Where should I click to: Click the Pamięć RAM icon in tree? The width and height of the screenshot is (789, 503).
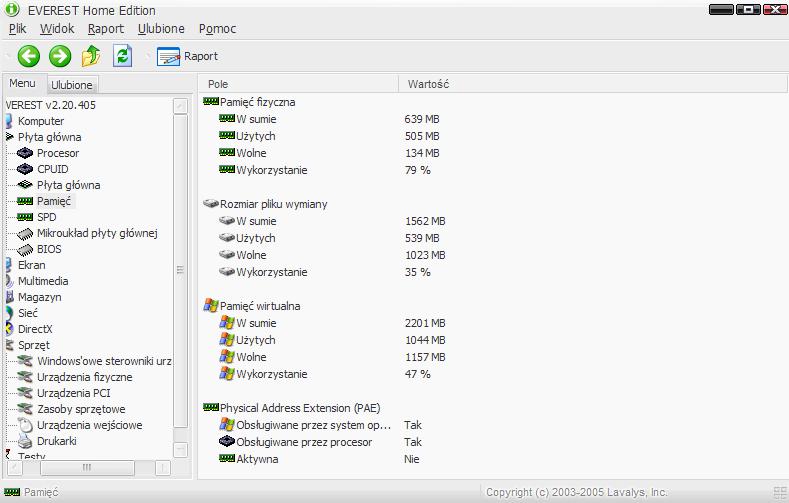[x=25, y=201]
